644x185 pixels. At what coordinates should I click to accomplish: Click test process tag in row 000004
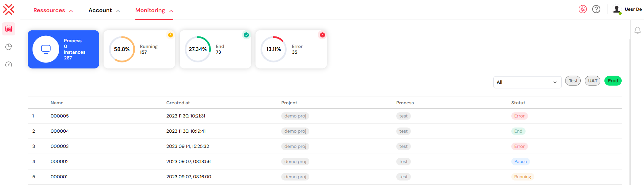pyautogui.click(x=403, y=131)
